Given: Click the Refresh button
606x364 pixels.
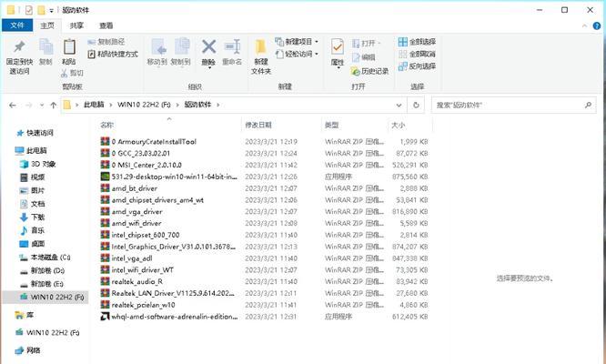Looking at the screenshot, I should pyautogui.click(x=416, y=105).
